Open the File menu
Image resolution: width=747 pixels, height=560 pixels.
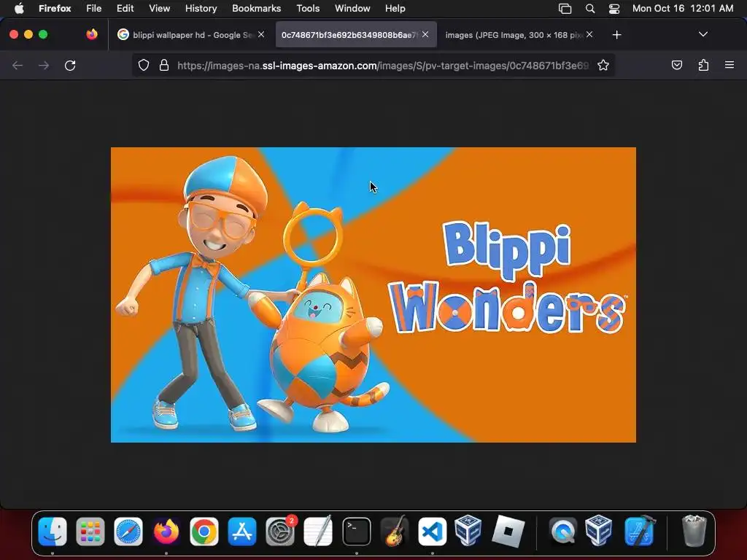pyautogui.click(x=93, y=9)
